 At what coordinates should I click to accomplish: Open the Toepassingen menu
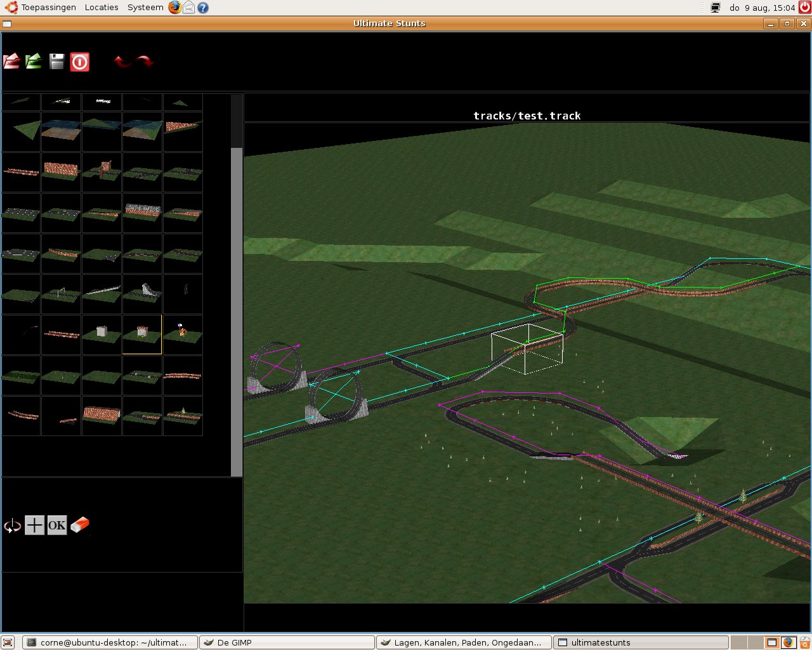[x=48, y=8]
